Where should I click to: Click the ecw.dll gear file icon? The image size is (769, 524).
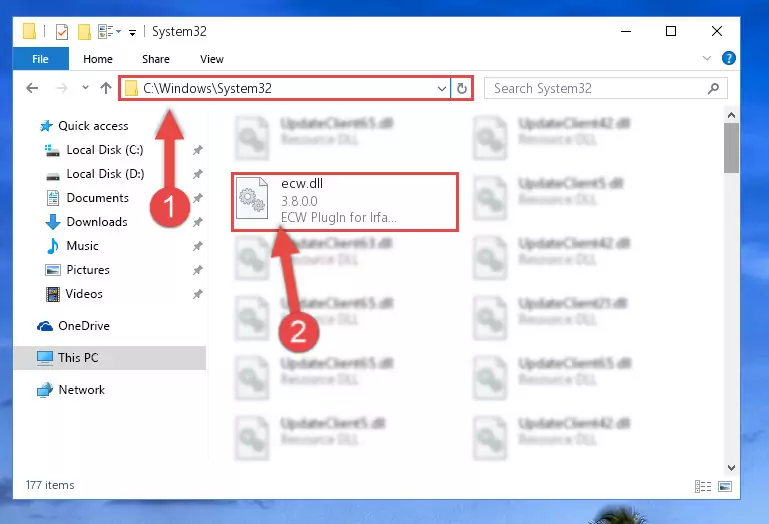252,198
